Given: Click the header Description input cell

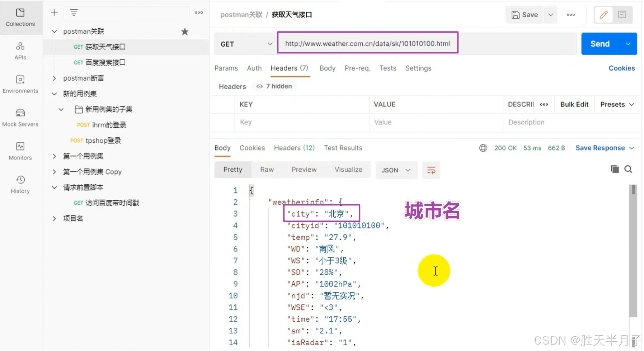Looking at the screenshot, I should pos(572,122).
